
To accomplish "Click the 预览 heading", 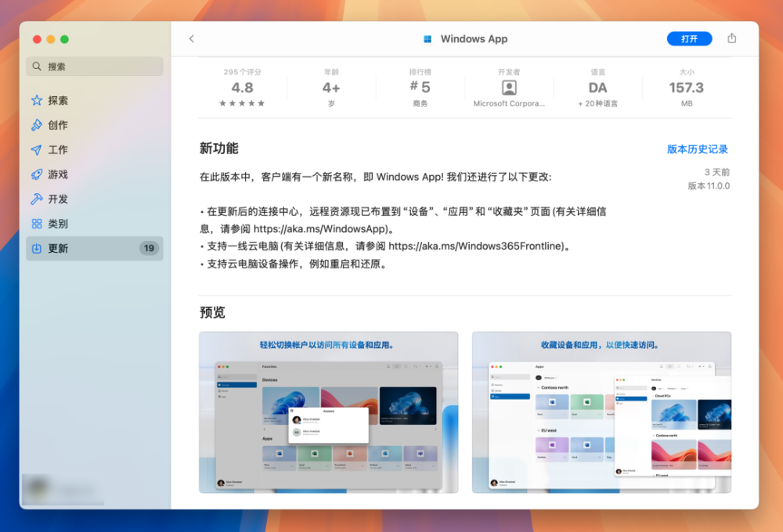I will click(x=212, y=312).
